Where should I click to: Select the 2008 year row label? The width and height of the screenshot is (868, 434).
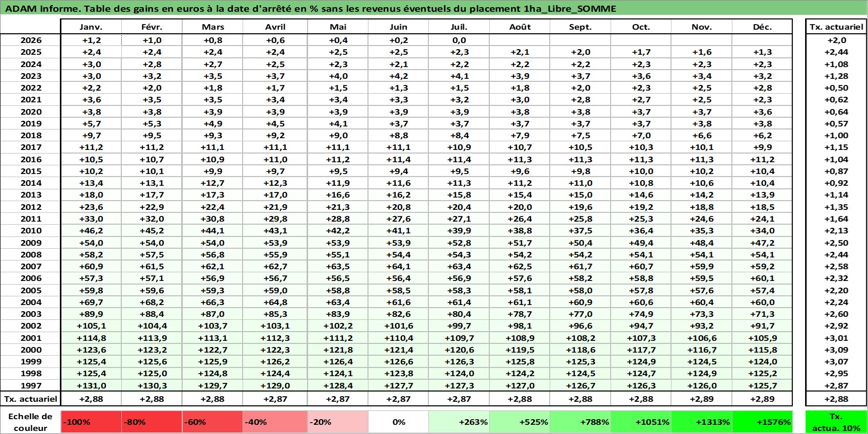pos(31,254)
